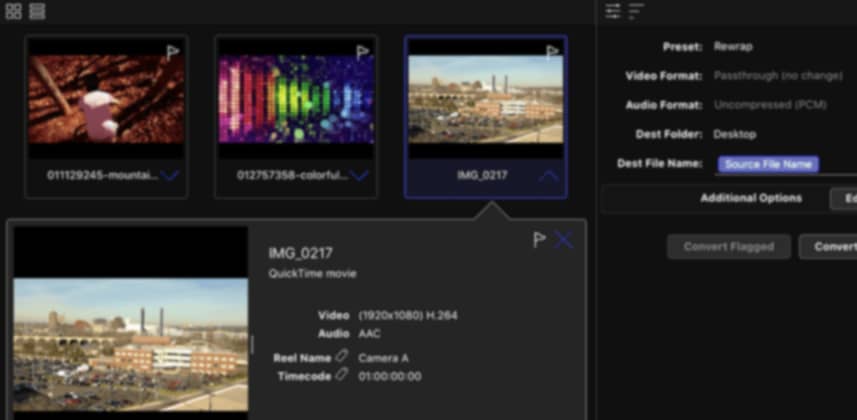Image resolution: width=857 pixels, height=420 pixels.
Task: Click the partially visible Convert button
Action: [828, 247]
